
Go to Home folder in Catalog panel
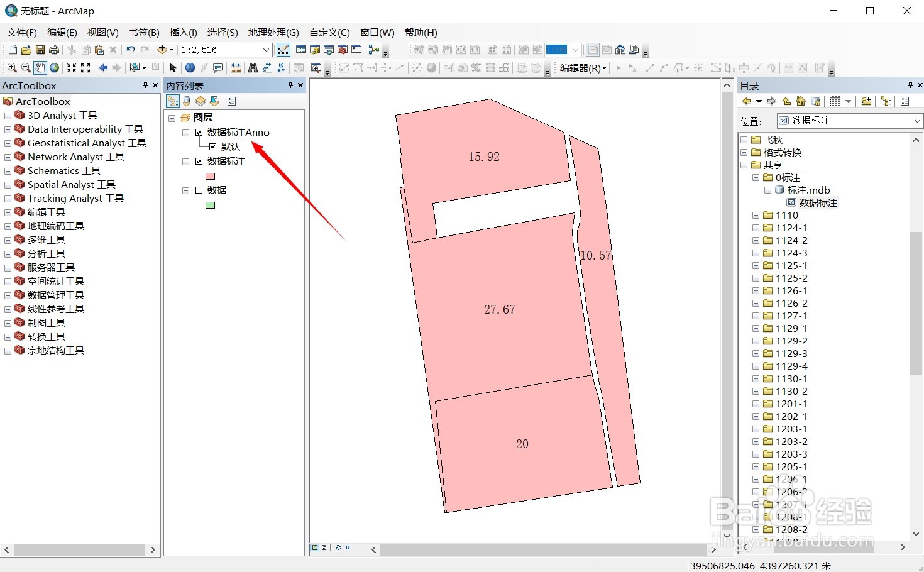(x=801, y=101)
